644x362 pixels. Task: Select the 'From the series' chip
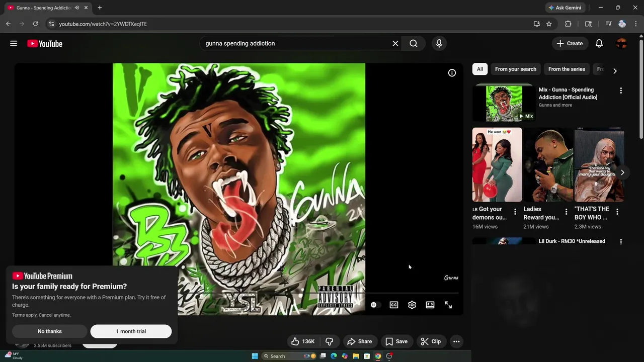(x=567, y=69)
